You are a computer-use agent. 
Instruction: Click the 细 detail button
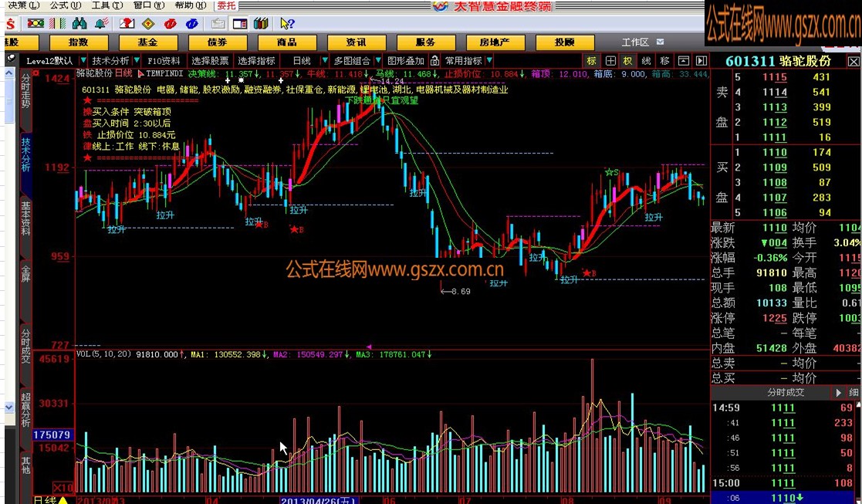click(854, 392)
